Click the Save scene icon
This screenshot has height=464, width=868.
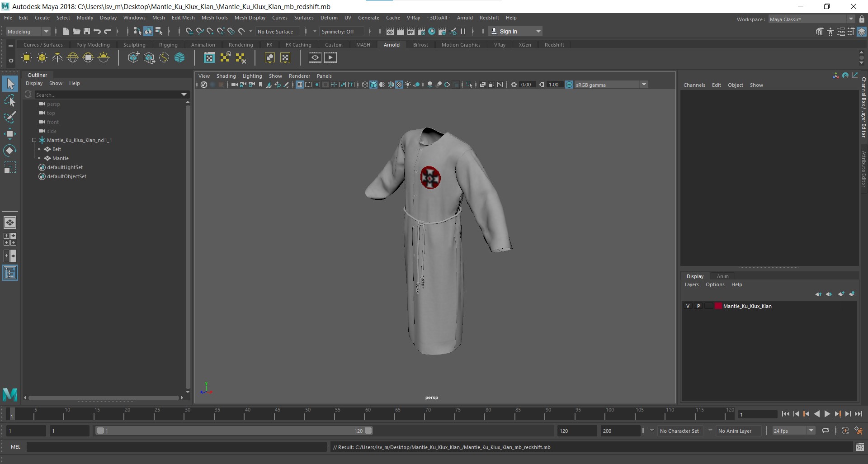click(x=87, y=31)
